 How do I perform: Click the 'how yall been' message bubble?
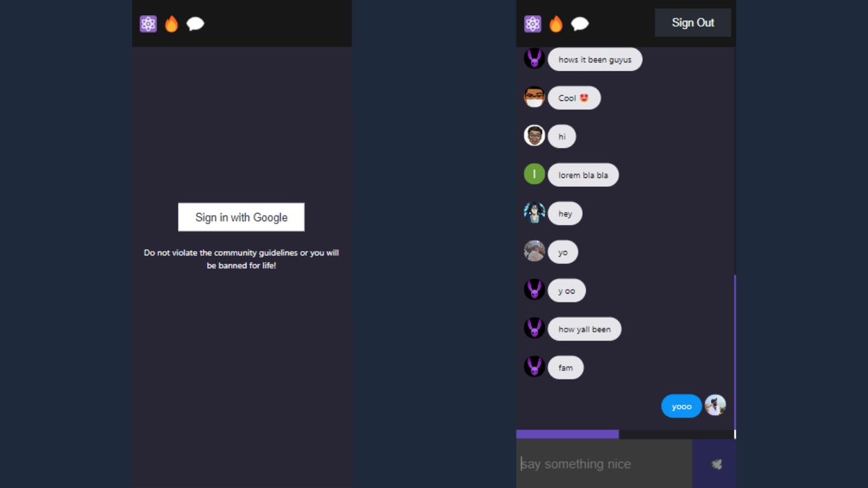(585, 329)
